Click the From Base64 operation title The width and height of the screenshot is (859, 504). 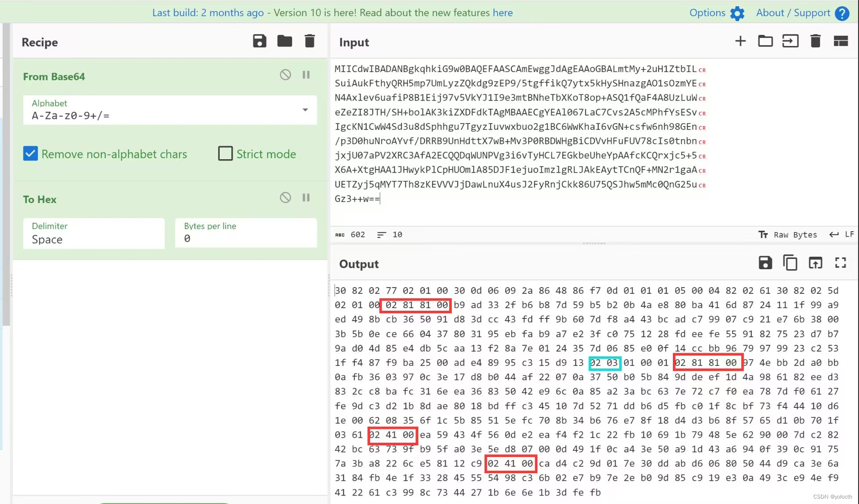[x=54, y=76]
